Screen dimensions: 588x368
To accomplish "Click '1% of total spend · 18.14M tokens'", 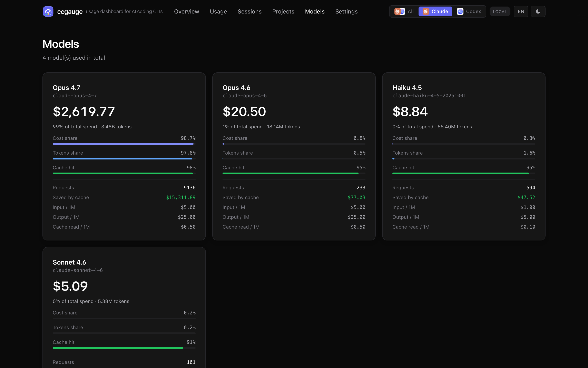I will click(261, 127).
